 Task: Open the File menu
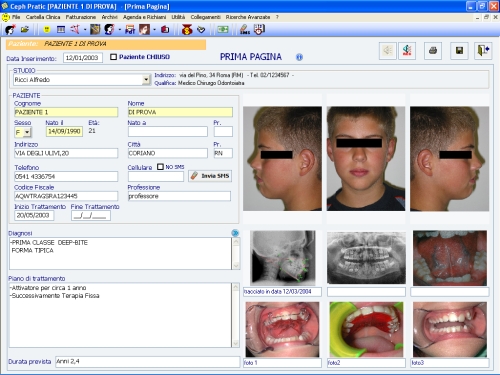(16, 17)
